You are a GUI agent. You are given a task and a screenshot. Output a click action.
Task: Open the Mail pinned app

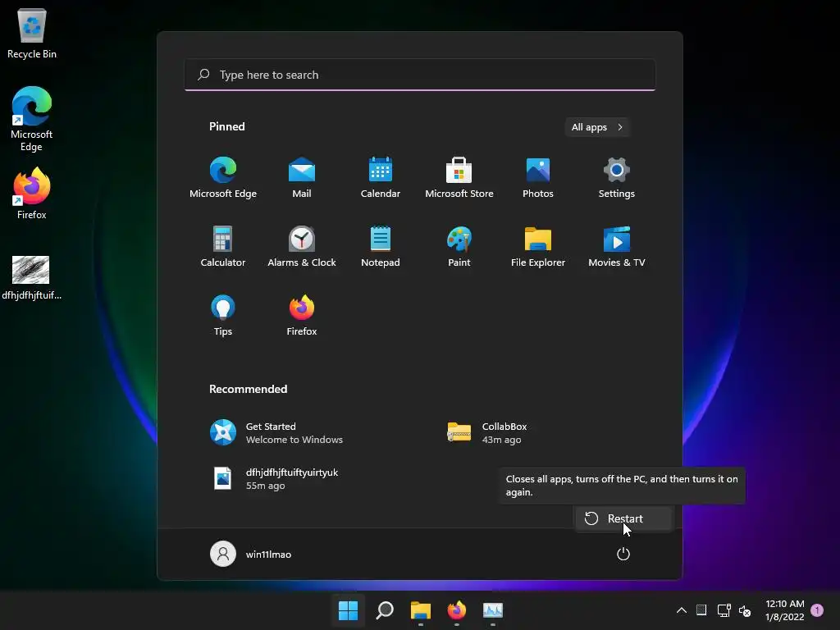(x=302, y=177)
